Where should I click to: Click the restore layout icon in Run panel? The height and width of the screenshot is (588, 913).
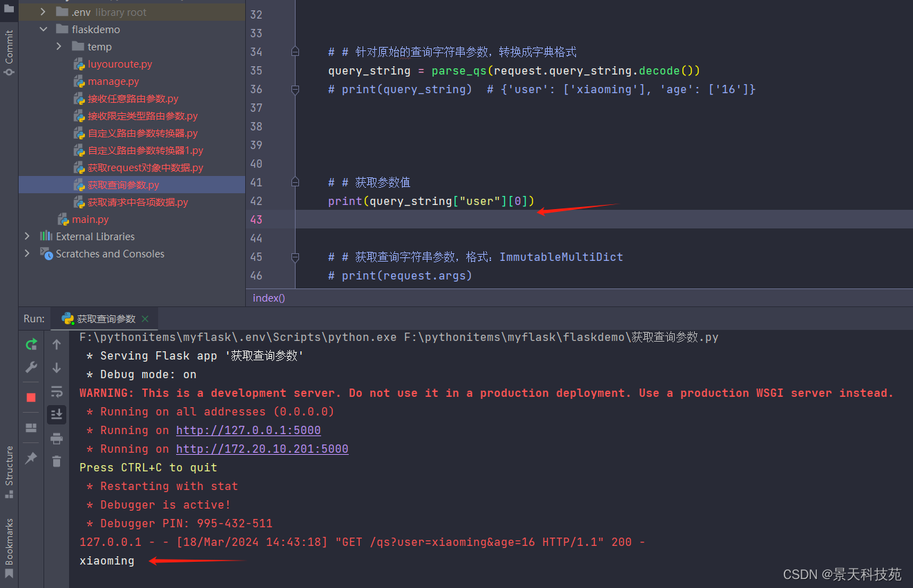tap(31, 428)
